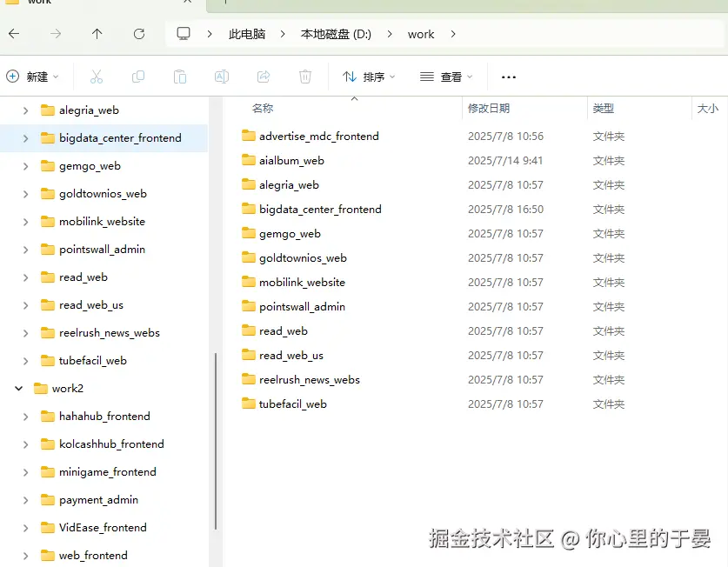Click the sidebar vertical scrollbar
Viewport: 728px width, 567px height.
(x=216, y=441)
